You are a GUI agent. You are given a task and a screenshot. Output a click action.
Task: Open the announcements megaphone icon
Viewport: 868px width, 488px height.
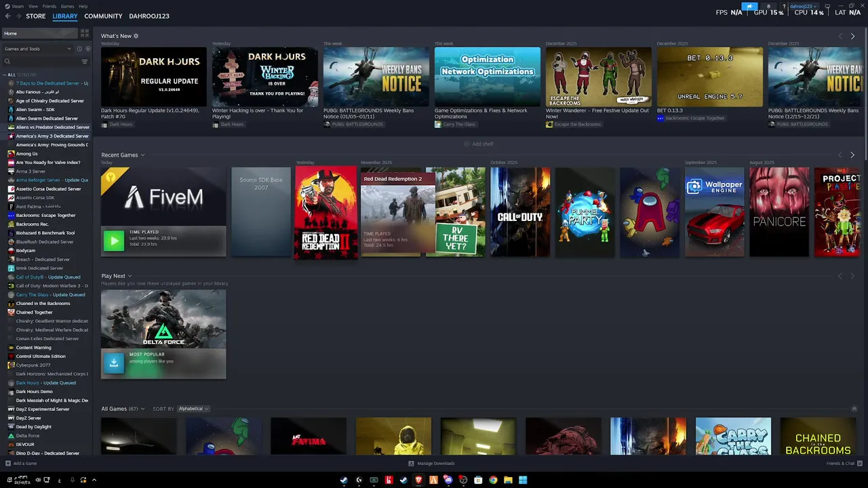pos(749,6)
